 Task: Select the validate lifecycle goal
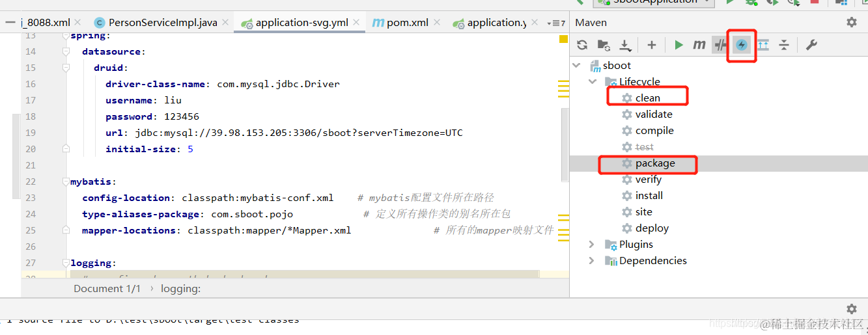tap(654, 114)
